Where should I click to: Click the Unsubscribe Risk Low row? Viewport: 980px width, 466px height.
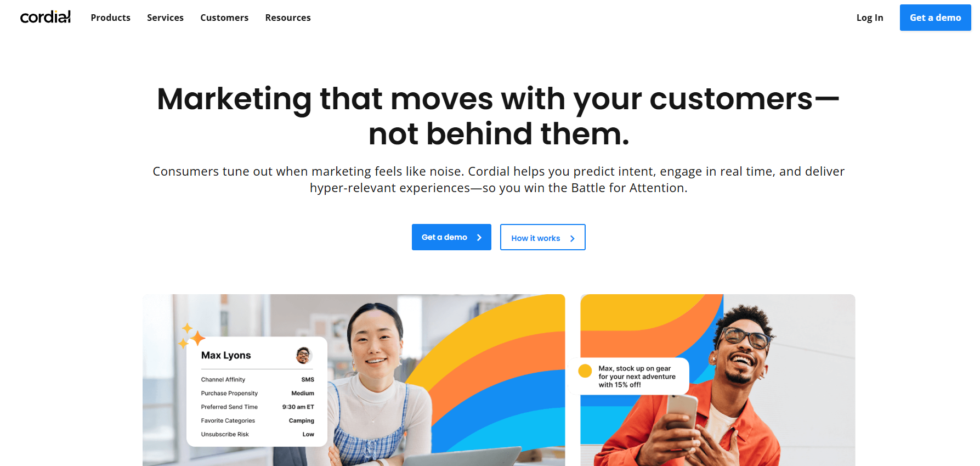257,434
